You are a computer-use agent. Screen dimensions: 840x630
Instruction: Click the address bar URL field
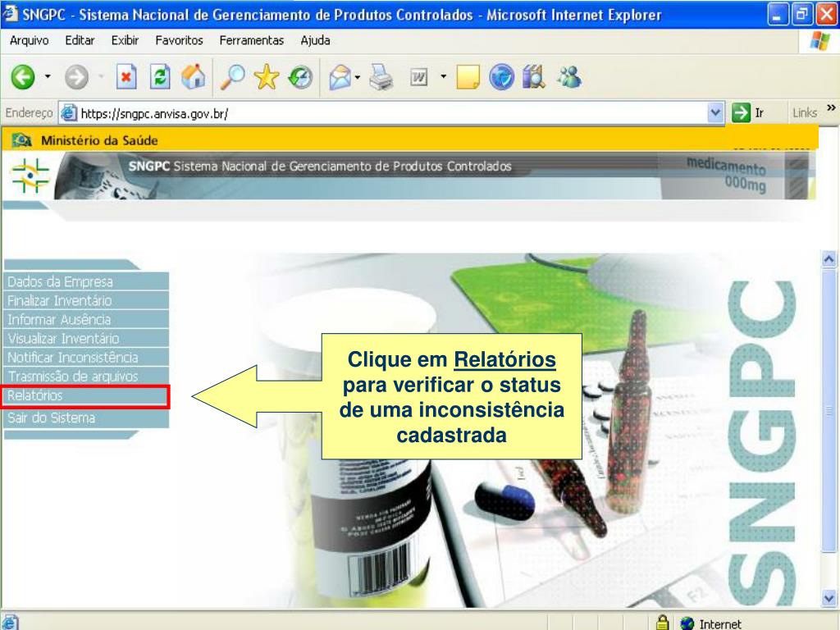pyautogui.click(x=393, y=113)
